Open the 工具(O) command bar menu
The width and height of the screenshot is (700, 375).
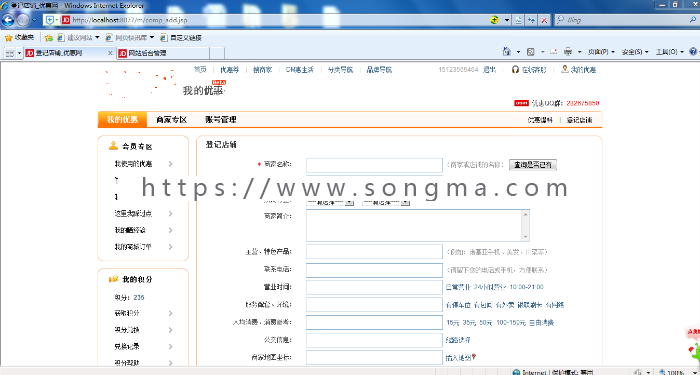[x=669, y=52]
